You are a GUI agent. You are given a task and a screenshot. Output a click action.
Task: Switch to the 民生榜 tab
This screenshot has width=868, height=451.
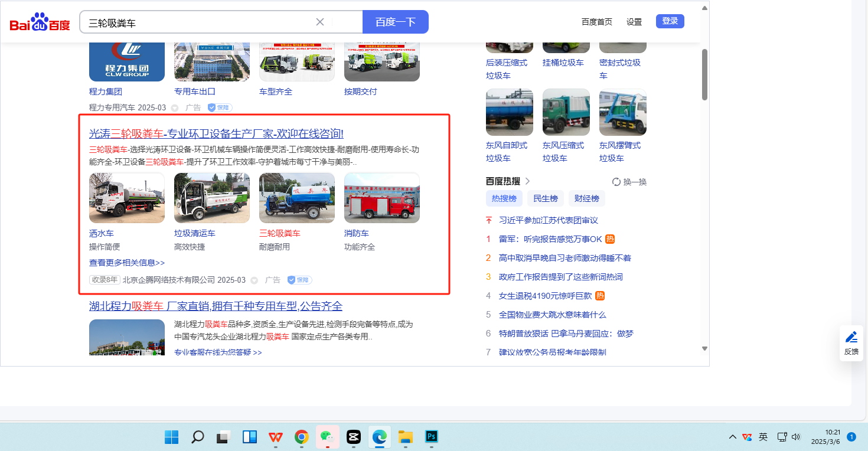[x=545, y=198]
